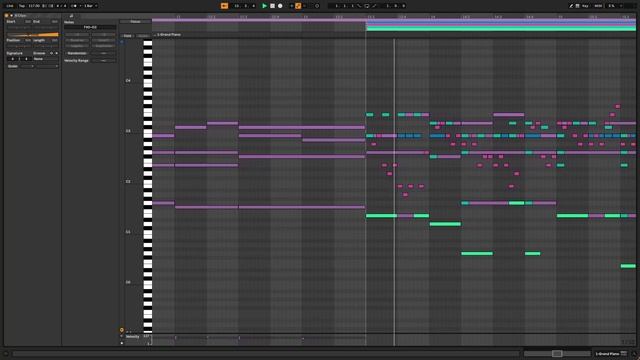Image resolution: width=640 pixels, height=360 pixels.
Task: Open the Scale name dropdown
Action: [47, 66]
